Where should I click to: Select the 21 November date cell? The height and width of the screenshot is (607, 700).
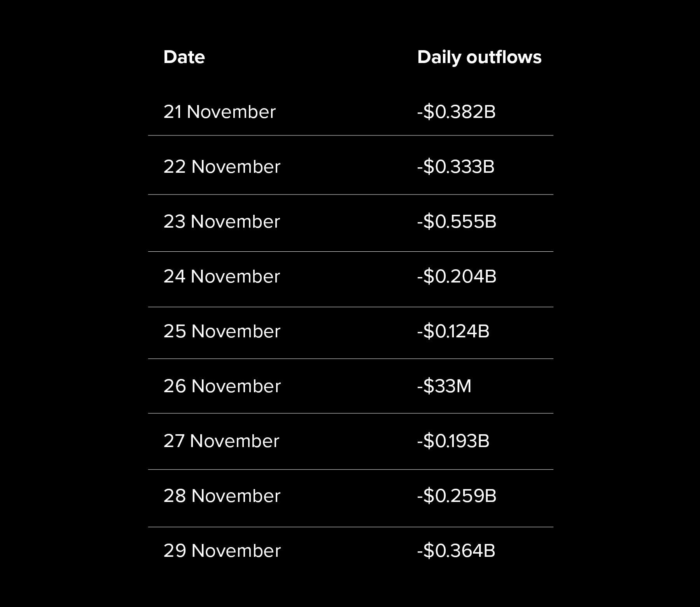pos(219,112)
